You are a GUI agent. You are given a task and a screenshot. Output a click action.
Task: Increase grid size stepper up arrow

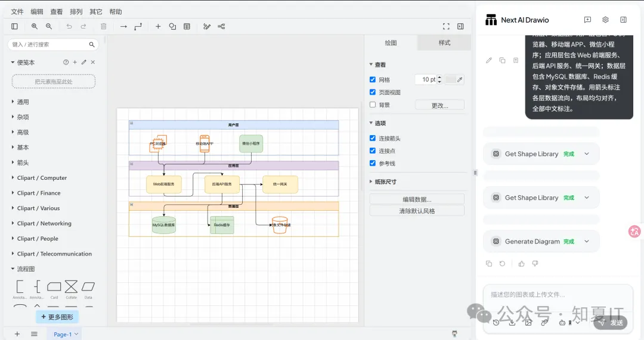439,77
